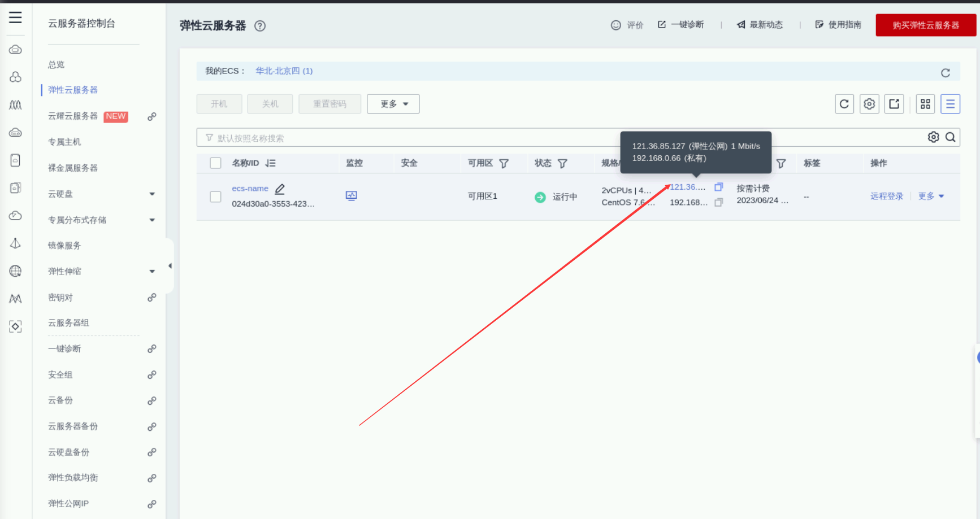Click 远程登录 for ecs-name
This screenshot has width=980, height=519.
pos(887,196)
